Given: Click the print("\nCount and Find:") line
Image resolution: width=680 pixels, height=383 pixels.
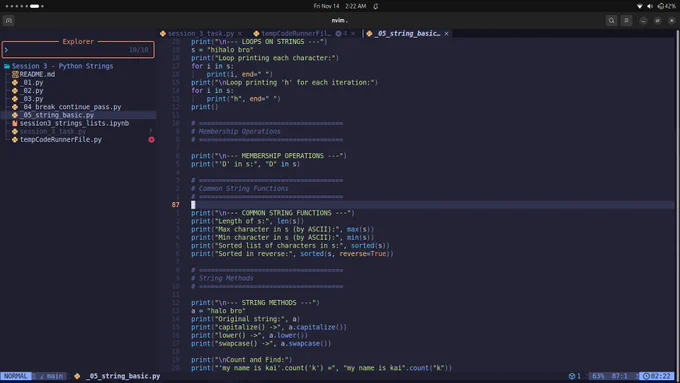Looking at the screenshot, I should (242, 360).
